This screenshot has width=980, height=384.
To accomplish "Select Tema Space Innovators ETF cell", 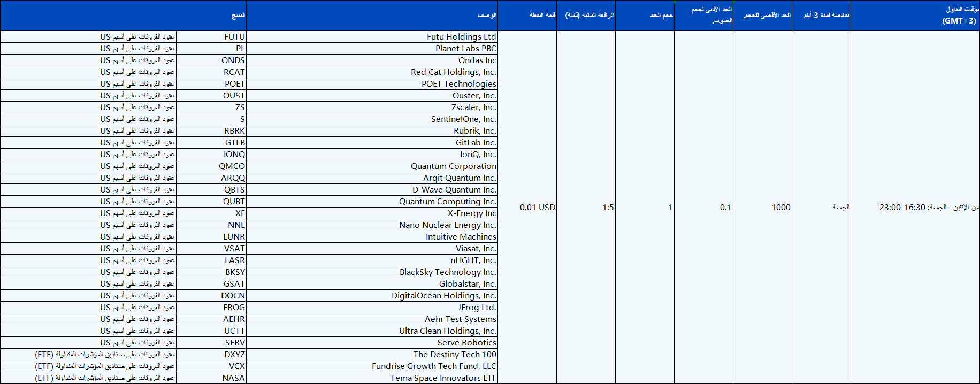I will click(372, 378).
